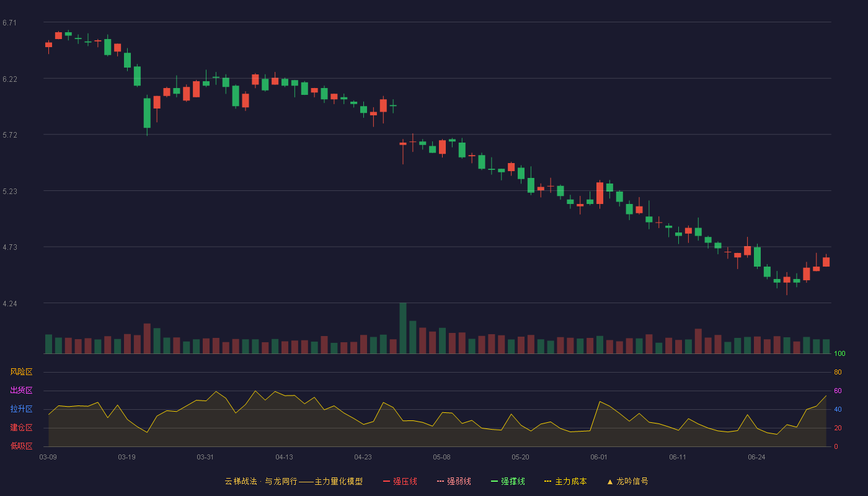Click the 拉升区 zone label
The width and height of the screenshot is (868, 496).
pos(21,409)
